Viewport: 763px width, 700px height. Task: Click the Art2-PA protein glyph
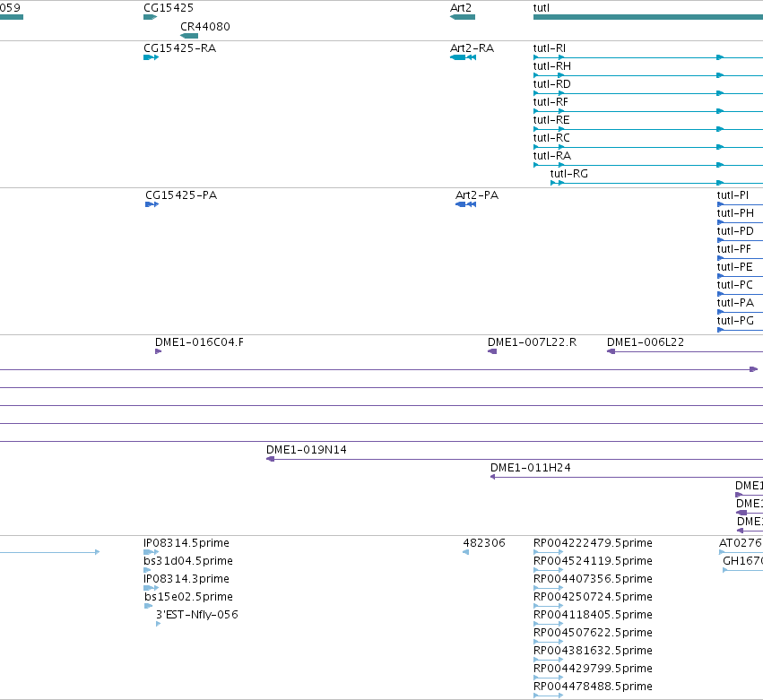point(465,204)
